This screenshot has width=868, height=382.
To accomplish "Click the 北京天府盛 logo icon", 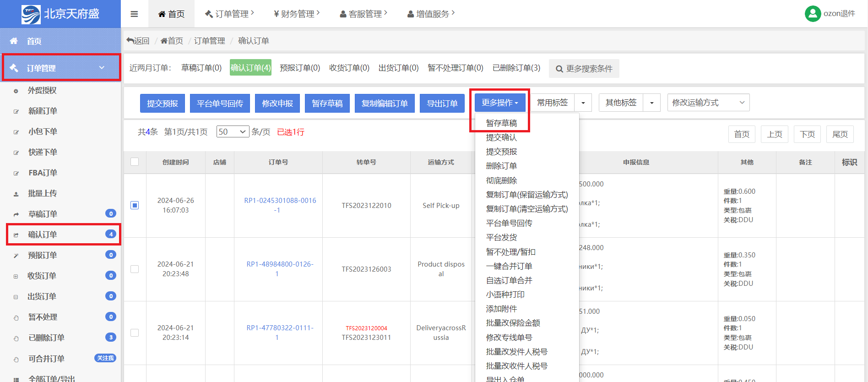I will point(31,14).
